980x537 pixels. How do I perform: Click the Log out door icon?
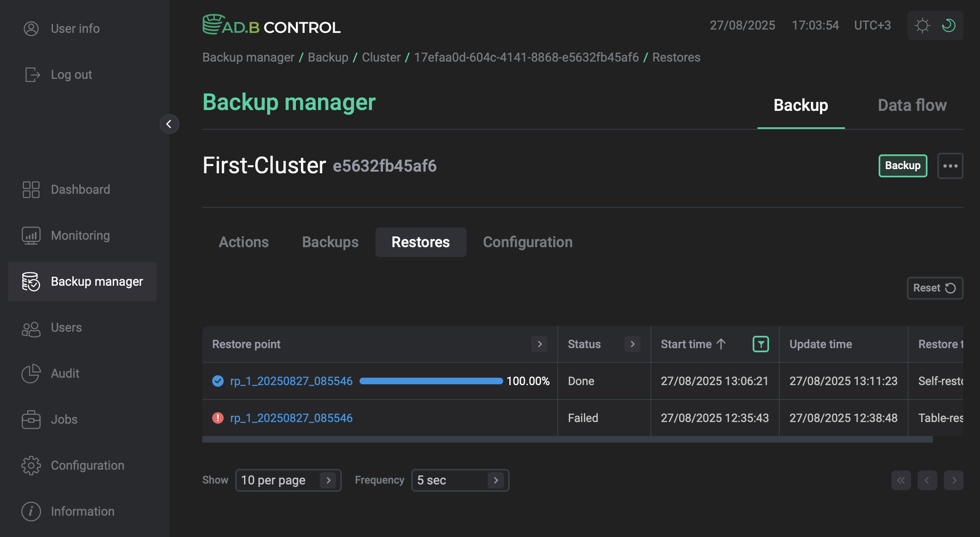click(x=32, y=75)
